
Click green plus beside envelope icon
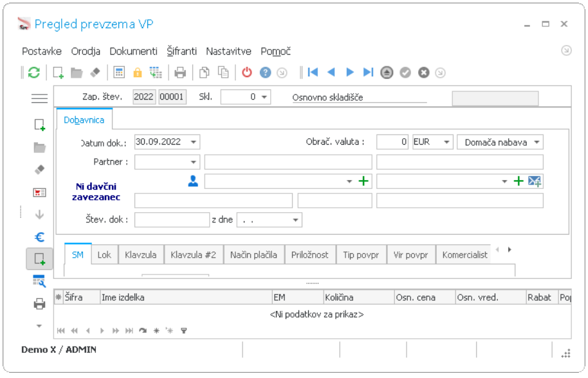click(519, 181)
